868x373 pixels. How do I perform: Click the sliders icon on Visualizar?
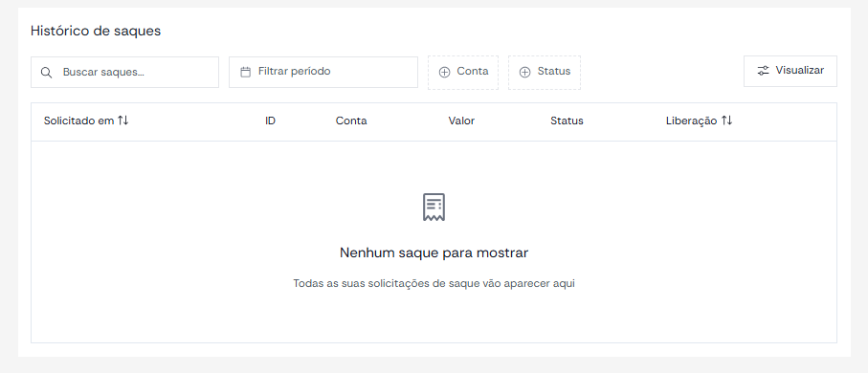[x=764, y=71]
